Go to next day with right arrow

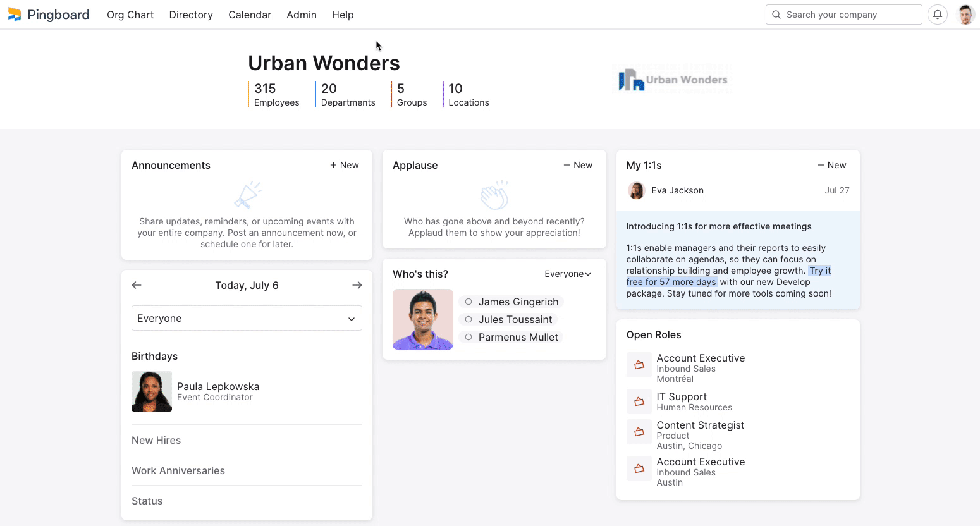point(357,285)
